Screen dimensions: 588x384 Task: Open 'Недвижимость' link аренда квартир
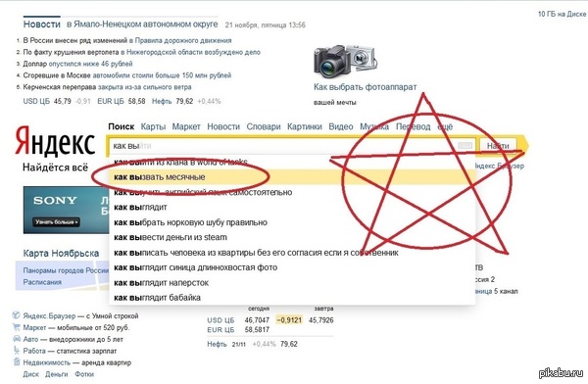click(x=46, y=362)
